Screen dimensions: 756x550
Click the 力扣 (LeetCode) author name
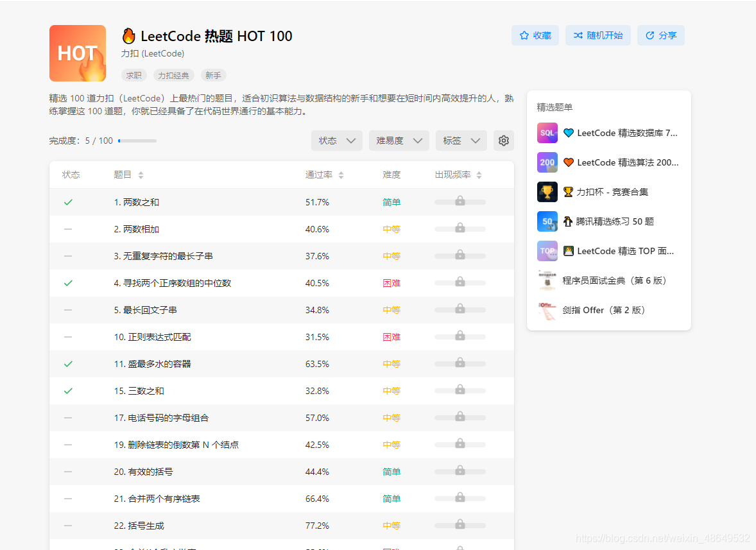152,53
